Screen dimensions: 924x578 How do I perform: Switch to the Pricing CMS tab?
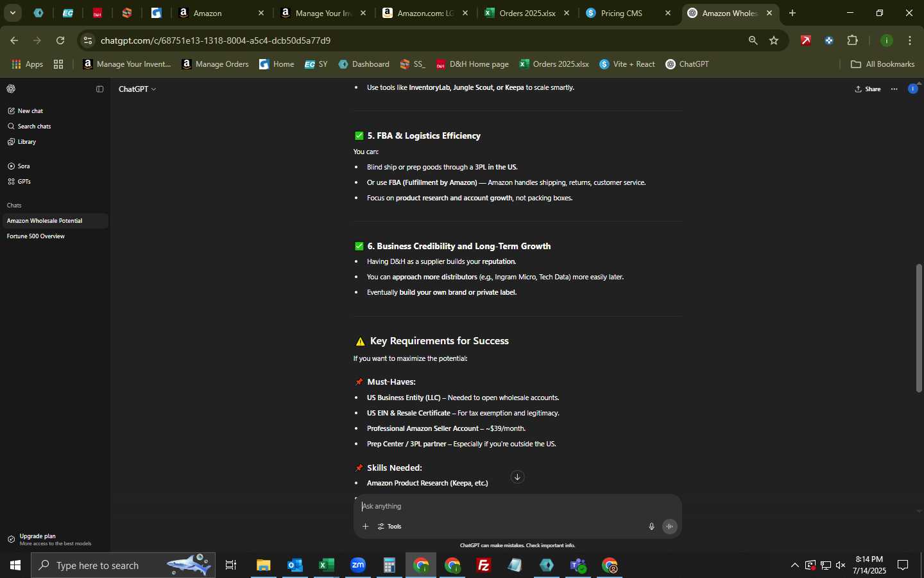tap(628, 13)
